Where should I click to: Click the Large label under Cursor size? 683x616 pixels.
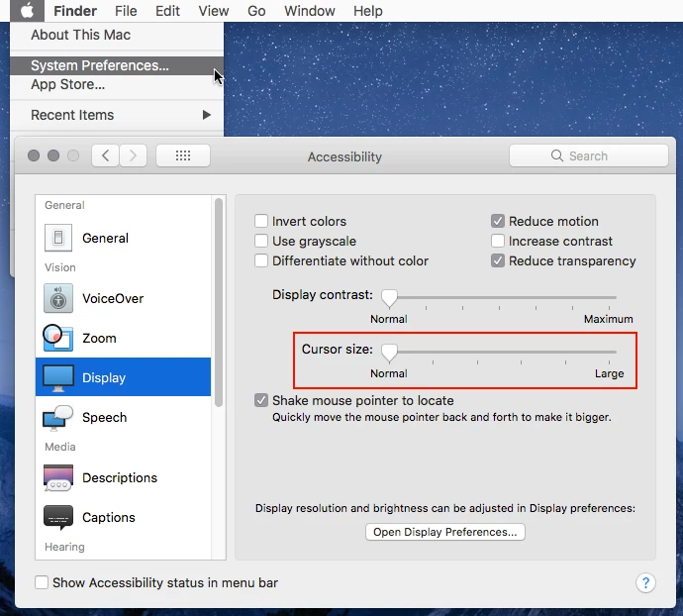click(x=610, y=373)
